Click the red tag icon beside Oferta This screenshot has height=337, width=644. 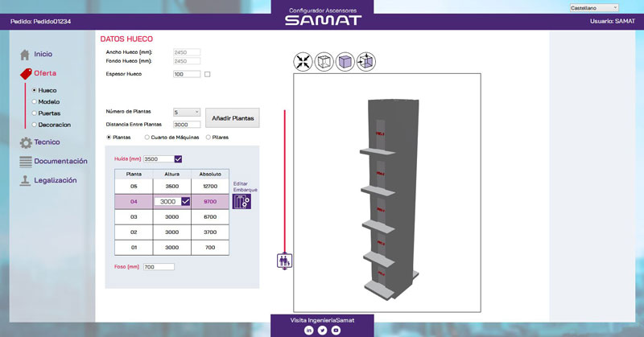[x=26, y=74]
